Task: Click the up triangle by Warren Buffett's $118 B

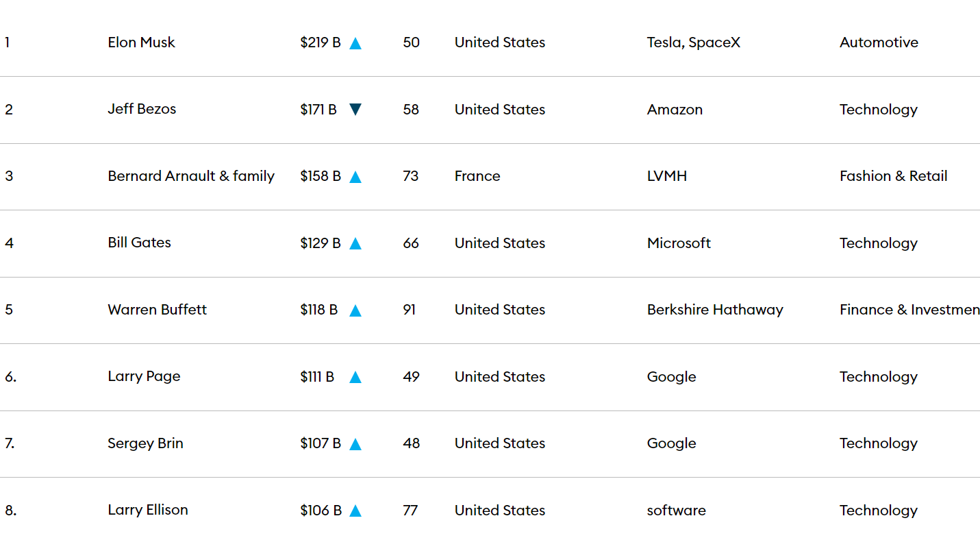Action: (355, 310)
